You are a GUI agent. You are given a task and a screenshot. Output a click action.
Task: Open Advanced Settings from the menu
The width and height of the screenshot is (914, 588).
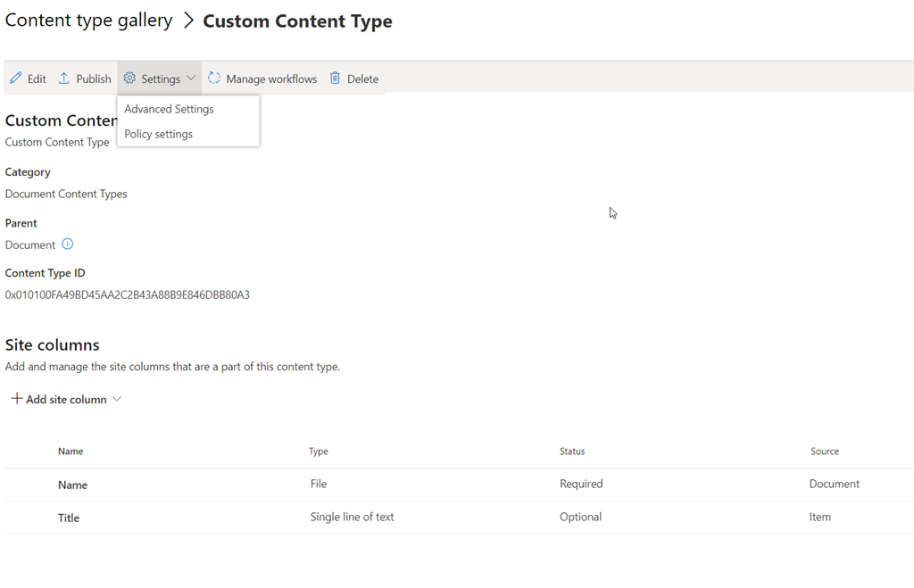point(169,109)
